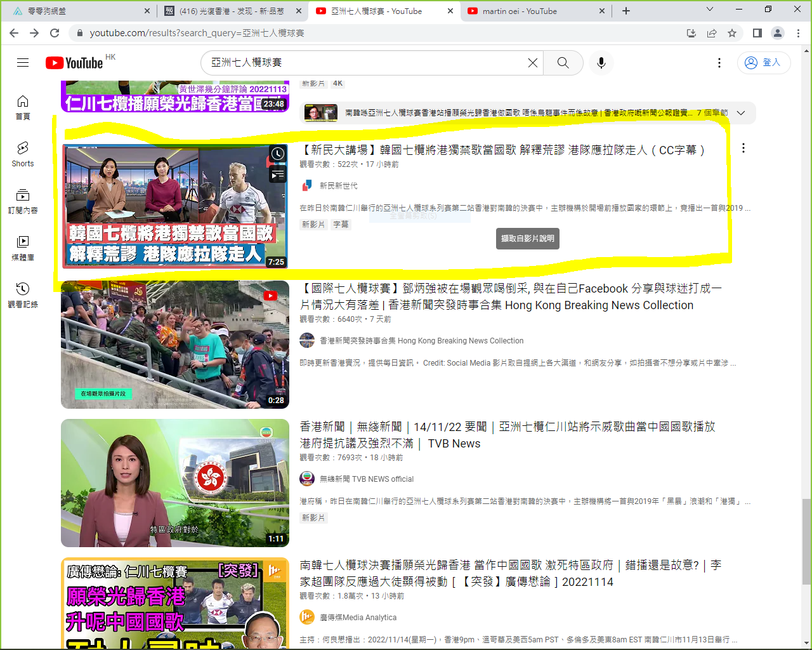Switch to the 光復香港 品蔥 tab

point(232,11)
